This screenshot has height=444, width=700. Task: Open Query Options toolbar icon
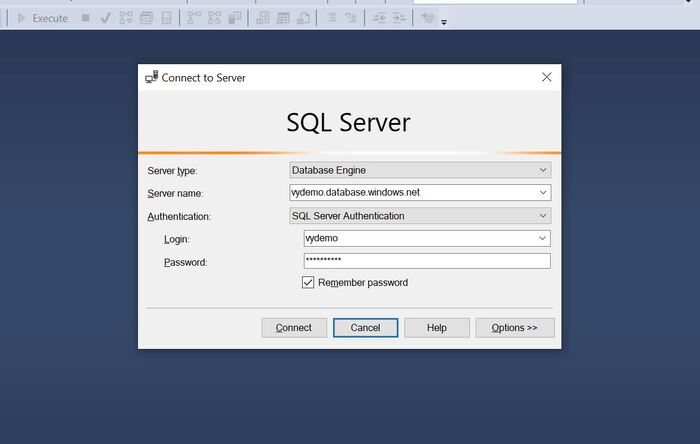[146, 18]
